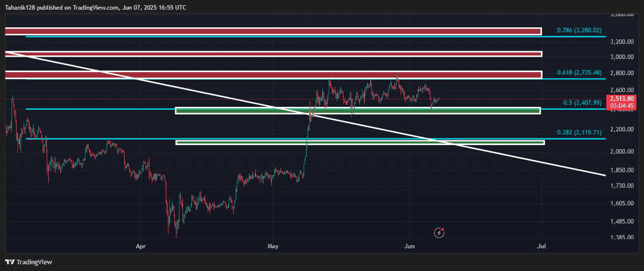Click the 1,850.00 price axis label

pyautogui.click(x=622, y=170)
